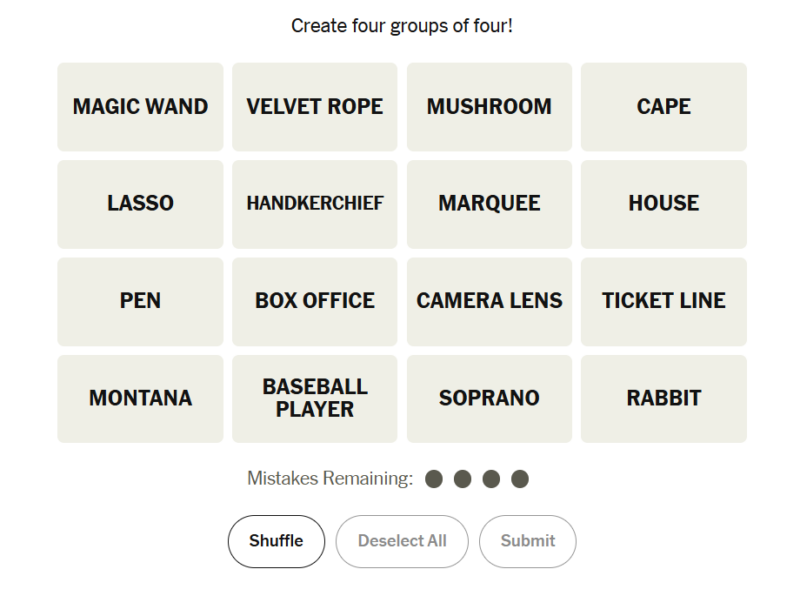Select the HANDKERCHIEF tile
This screenshot has width=800, height=596.
[x=314, y=204]
